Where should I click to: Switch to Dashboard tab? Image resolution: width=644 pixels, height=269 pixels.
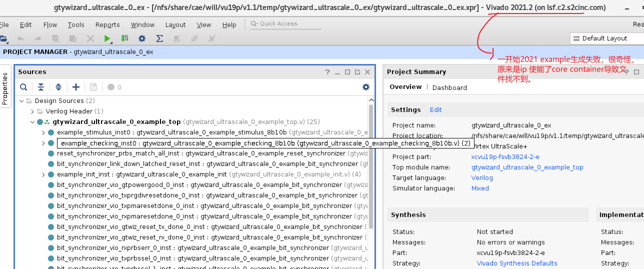pyautogui.click(x=449, y=87)
